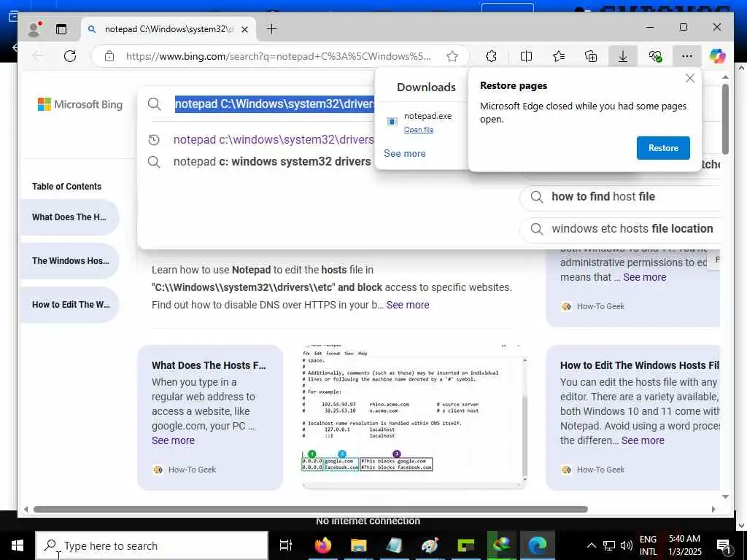
Task: Show hidden system tray icons
Action: (x=591, y=545)
